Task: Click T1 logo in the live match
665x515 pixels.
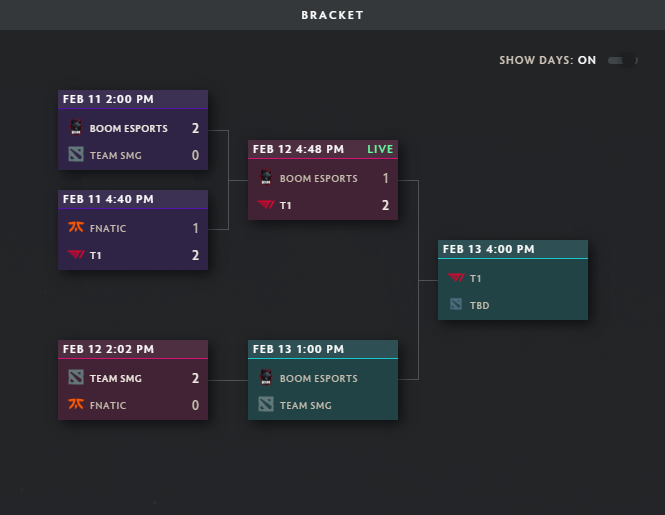Action: click(266, 205)
